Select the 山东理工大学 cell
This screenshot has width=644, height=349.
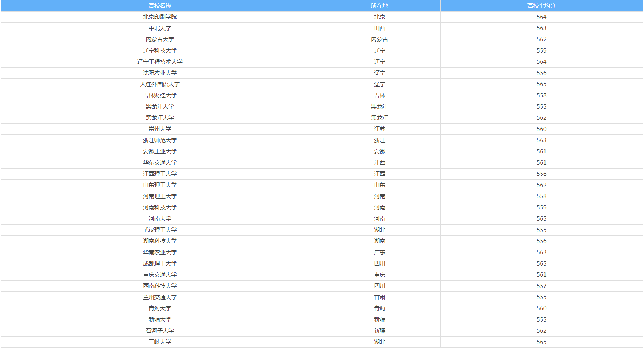point(160,185)
